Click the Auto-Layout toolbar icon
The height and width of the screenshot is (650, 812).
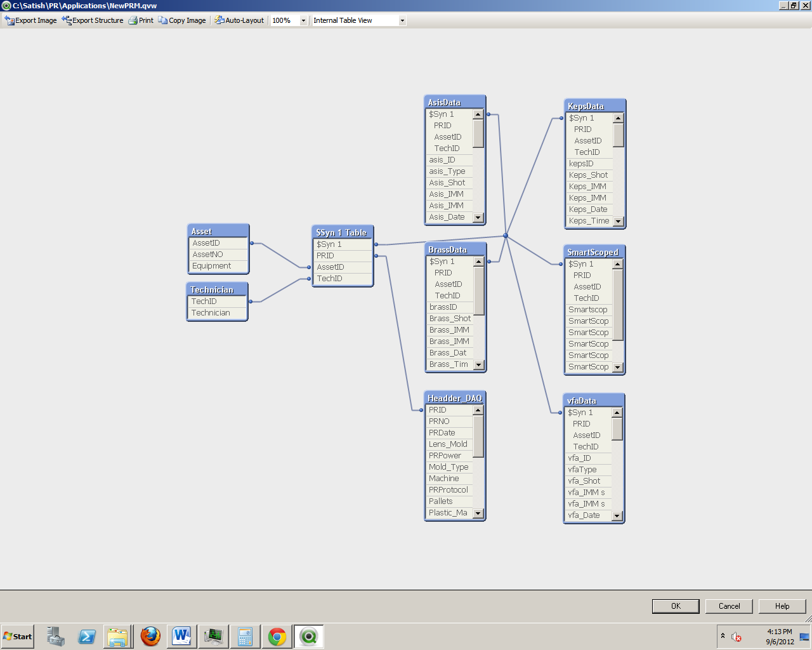(x=219, y=20)
